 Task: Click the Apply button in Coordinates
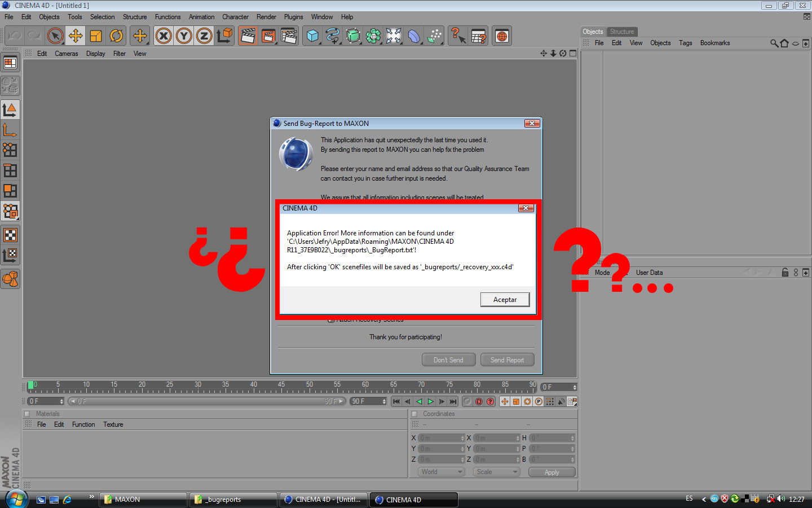[x=552, y=472]
